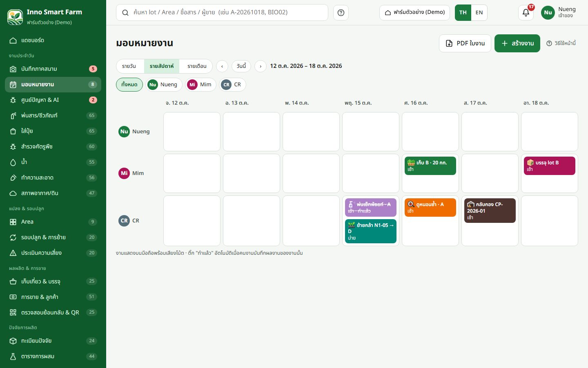Open ประเมินความเสี่ยง section
The height and width of the screenshot is (368, 588).
coord(53,253)
